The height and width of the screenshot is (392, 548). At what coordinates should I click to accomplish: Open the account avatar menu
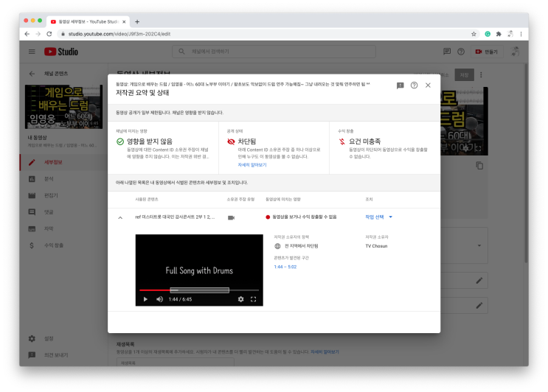click(515, 52)
